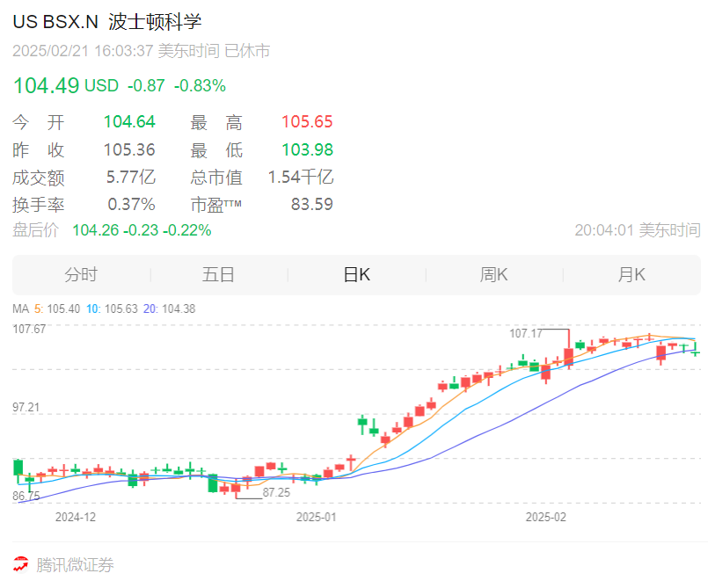Click the 盘后价 label

pos(36,230)
